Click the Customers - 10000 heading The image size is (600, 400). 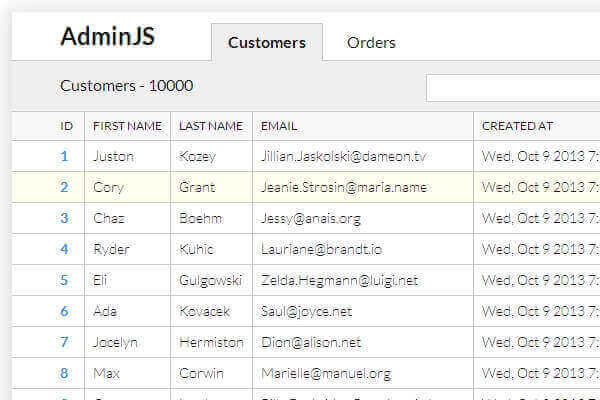point(127,86)
